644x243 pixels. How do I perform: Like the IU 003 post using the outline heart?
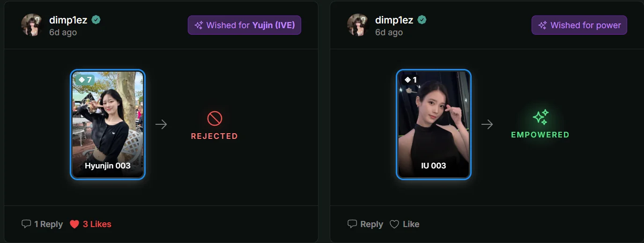pyautogui.click(x=394, y=224)
